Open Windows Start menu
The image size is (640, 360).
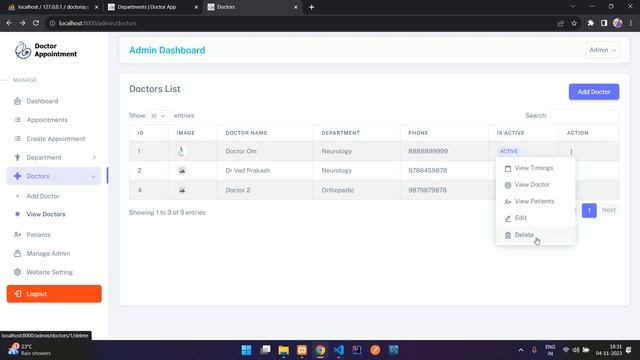pos(247,350)
